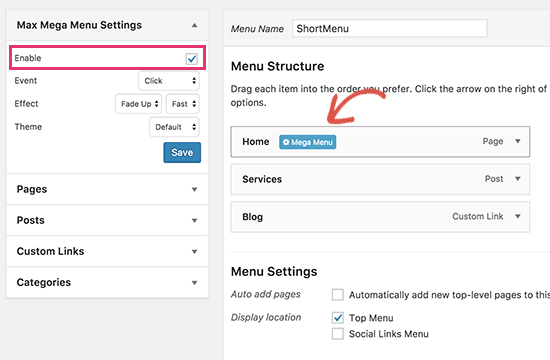Viewport: 550px width, 360px height.
Task: Select the Services menu item bar
Action: point(380,179)
